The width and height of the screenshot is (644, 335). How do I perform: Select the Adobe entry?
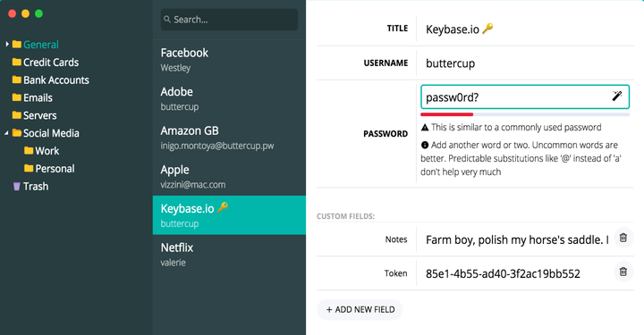pyautogui.click(x=229, y=98)
